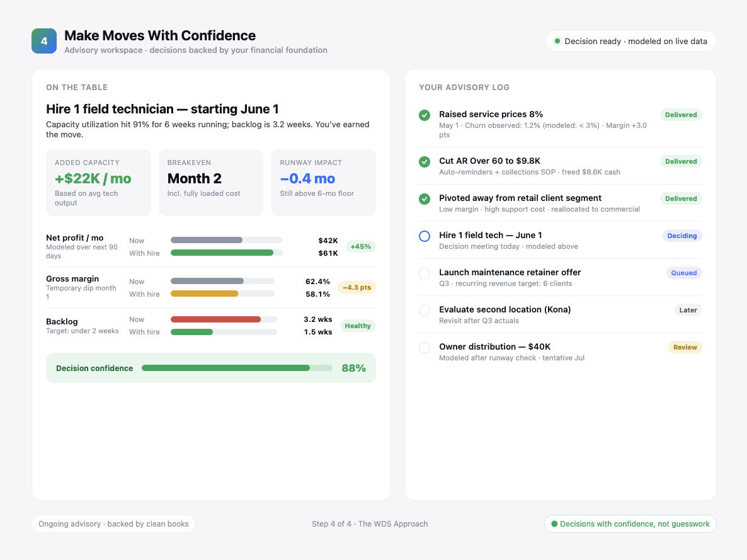Click the Ongoing advisory backed by clean books pill

pos(113,523)
